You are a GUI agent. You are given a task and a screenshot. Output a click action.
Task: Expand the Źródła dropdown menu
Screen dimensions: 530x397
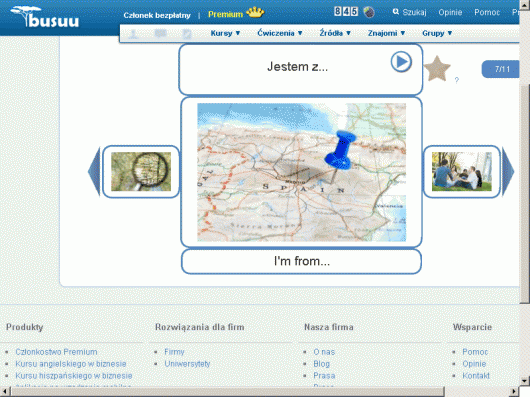(335, 33)
